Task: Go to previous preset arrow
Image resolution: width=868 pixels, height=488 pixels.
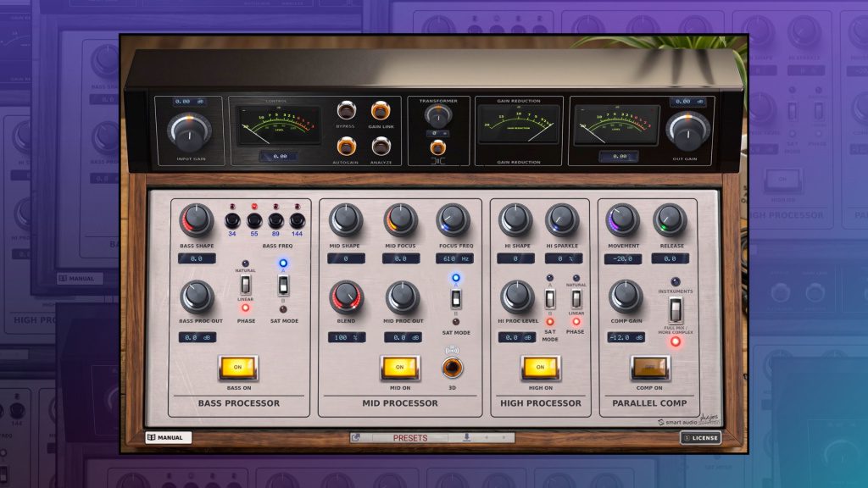Action: [487, 438]
